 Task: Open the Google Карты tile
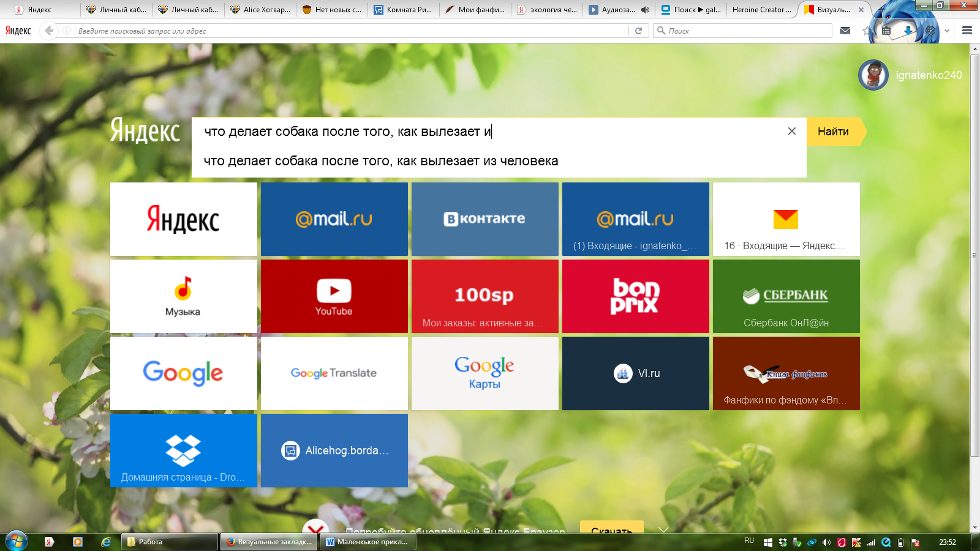485,373
